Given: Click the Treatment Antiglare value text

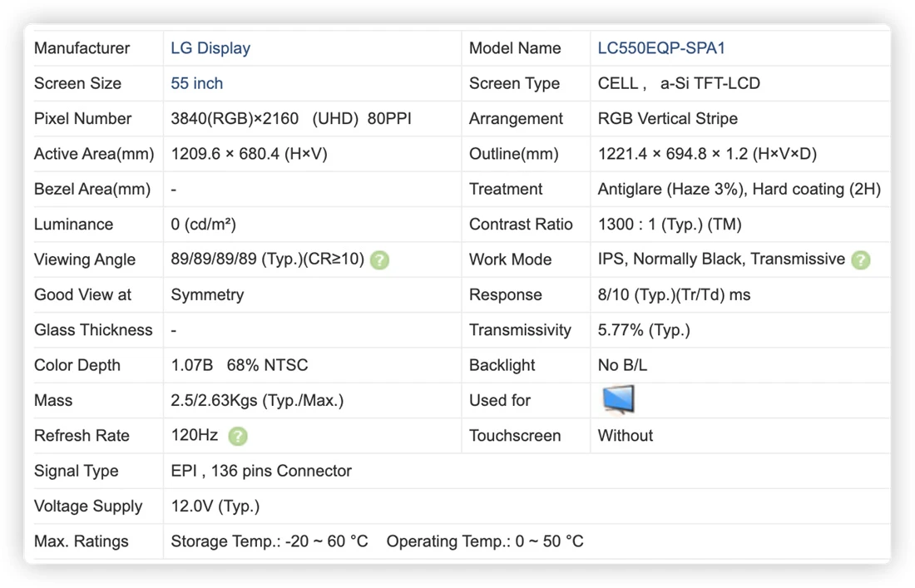Looking at the screenshot, I should [739, 190].
